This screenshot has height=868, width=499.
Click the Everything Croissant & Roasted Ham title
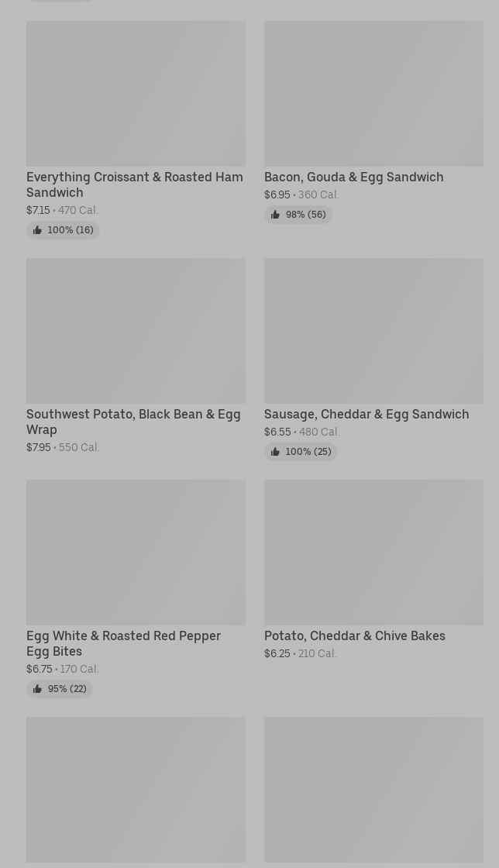point(134,184)
